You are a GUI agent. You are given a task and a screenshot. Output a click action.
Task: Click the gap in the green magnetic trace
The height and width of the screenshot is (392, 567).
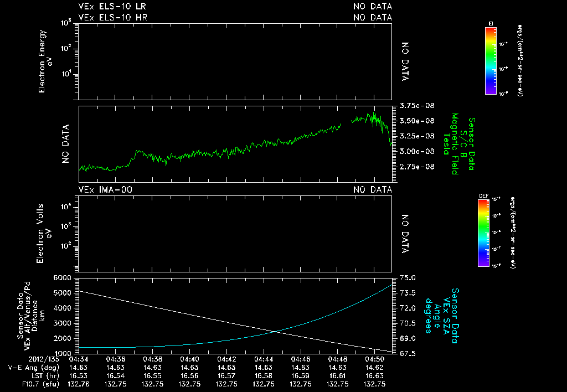346,122
